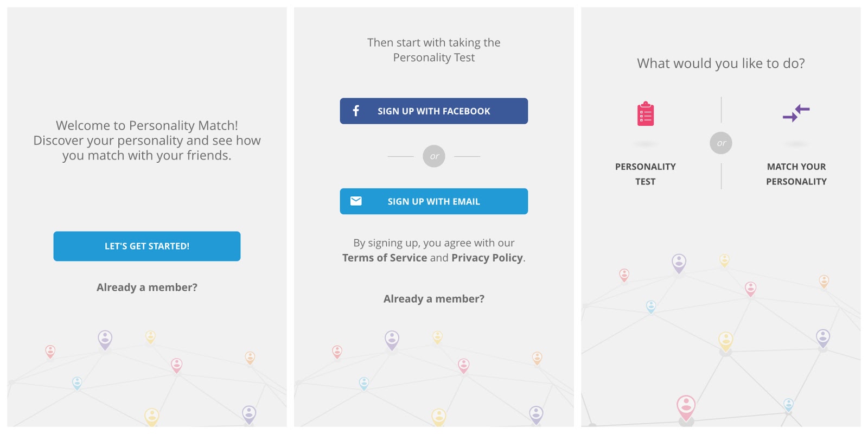Click large yellow pin under 'What would you like to do?'
The width and height of the screenshot is (868, 434).
tap(726, 341)
